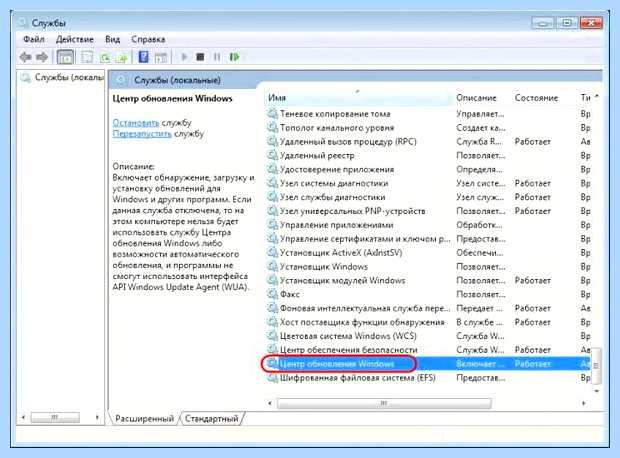Click the Службы (локальные) pane header
620x458 pixels.
[x=177, y=80]
